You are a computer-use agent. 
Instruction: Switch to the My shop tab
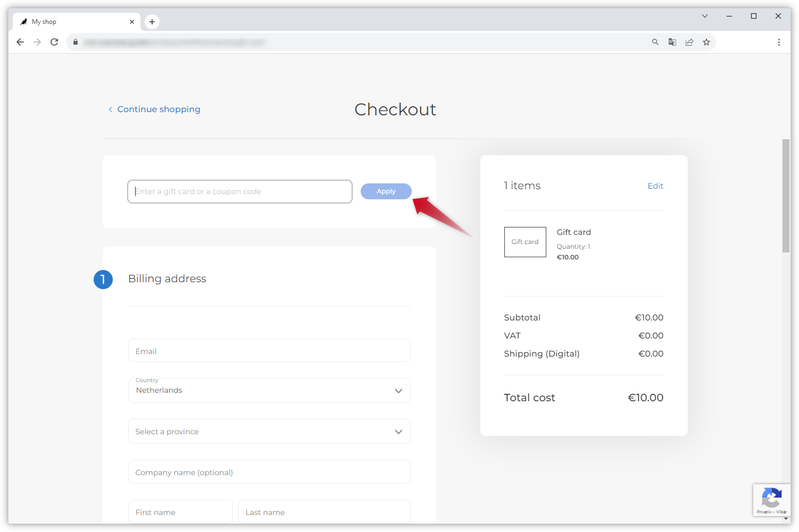coord(74,22)
